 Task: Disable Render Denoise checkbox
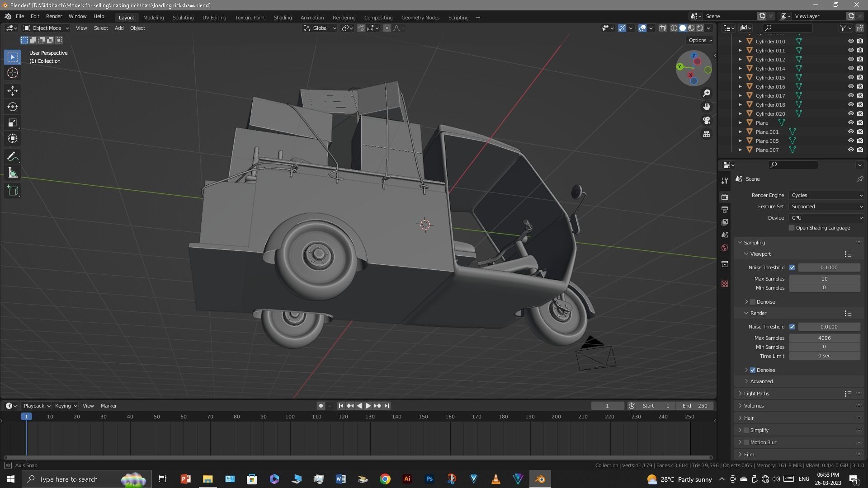pyautogui.click(x=753, y=370)
